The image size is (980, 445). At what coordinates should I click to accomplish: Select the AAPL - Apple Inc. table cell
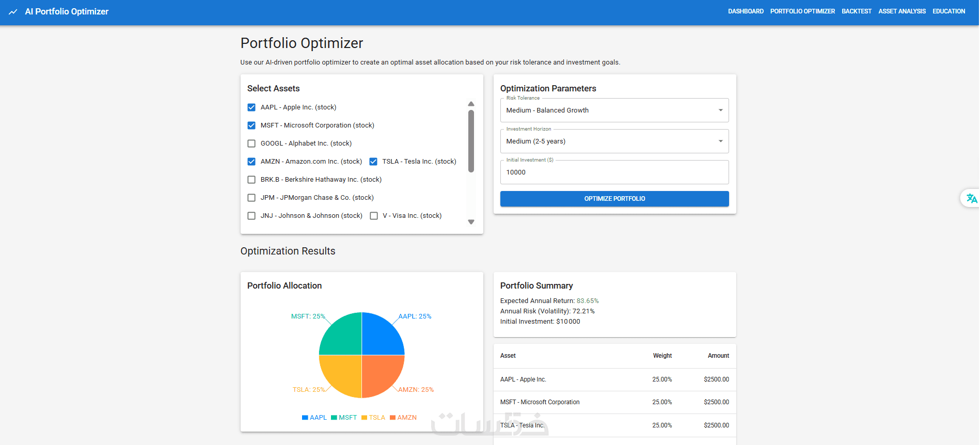click(523, 379)
